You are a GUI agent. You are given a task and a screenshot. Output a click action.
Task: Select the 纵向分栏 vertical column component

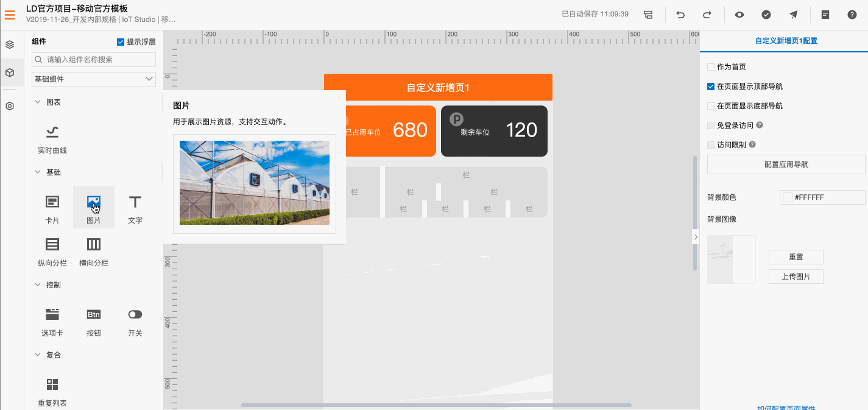52,252
